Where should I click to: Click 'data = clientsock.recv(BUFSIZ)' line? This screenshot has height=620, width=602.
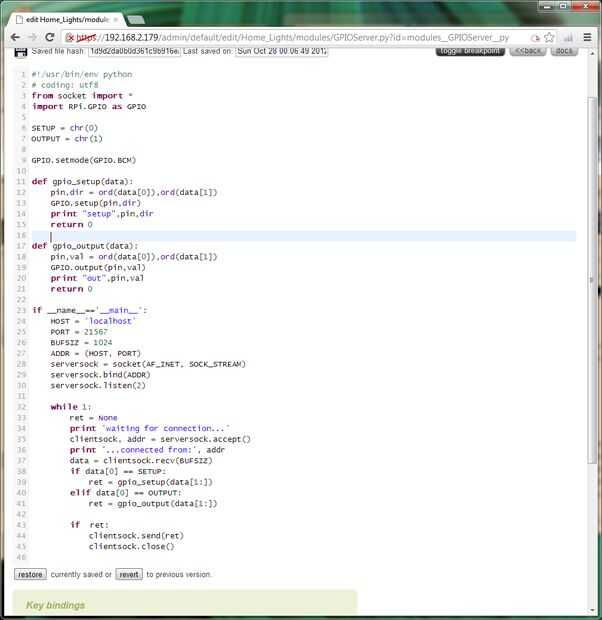coord(141,461)
